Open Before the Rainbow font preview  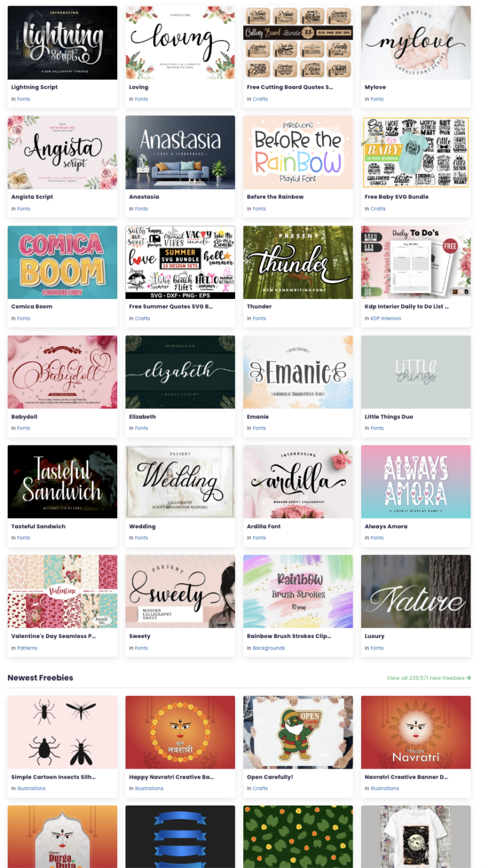[x=298, y=152]
